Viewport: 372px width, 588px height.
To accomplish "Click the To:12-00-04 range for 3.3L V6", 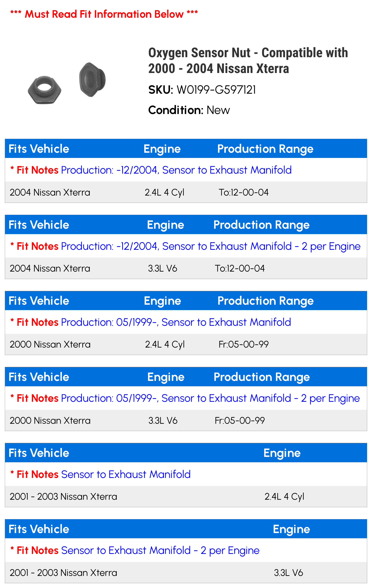I will [240, 268].
